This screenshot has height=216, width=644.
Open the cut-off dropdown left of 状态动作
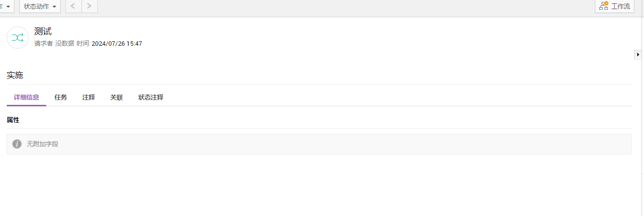pos(6,6)
